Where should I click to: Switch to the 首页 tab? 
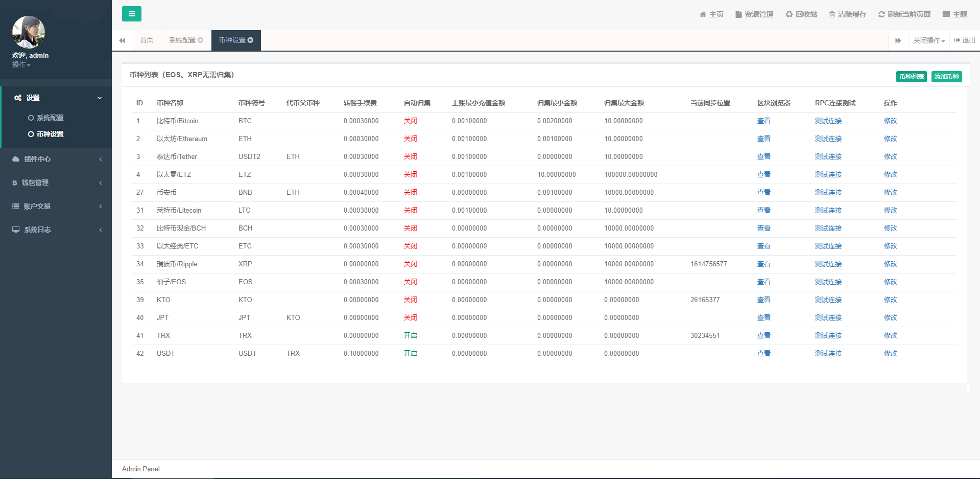(147, 40)
